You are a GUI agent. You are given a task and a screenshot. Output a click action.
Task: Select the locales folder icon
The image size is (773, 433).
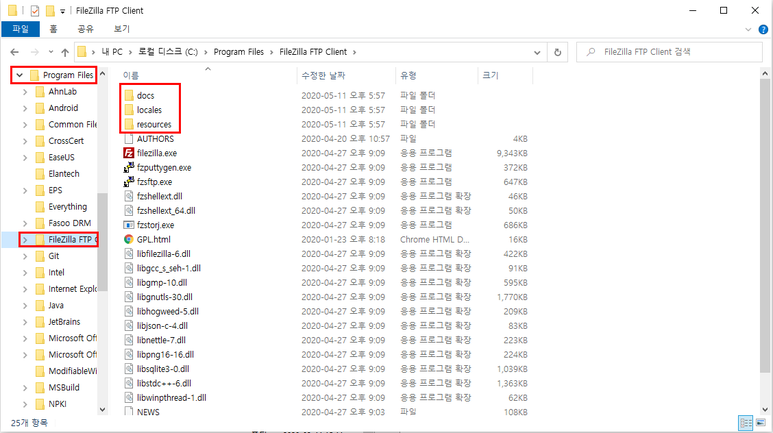[x=129, y=109]
